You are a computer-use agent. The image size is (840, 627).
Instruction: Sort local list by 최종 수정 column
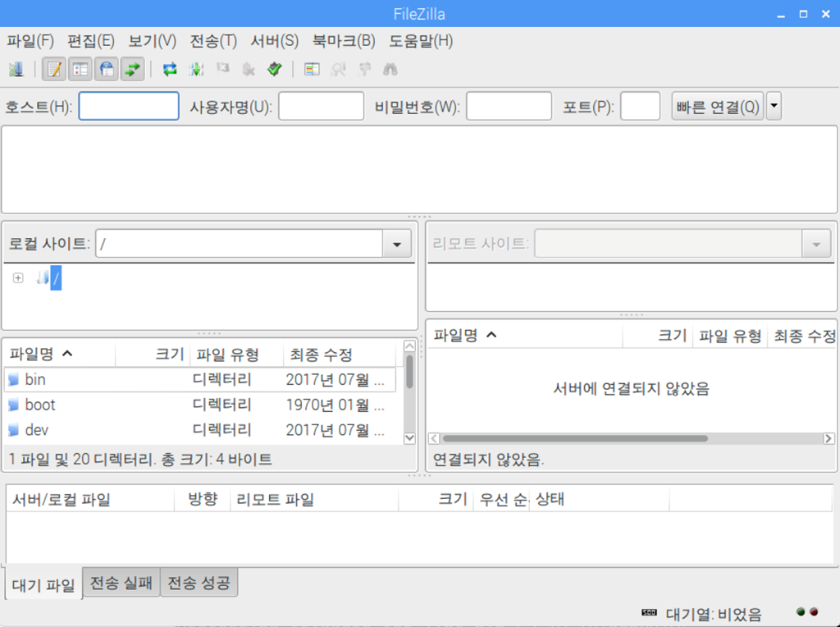340,355
